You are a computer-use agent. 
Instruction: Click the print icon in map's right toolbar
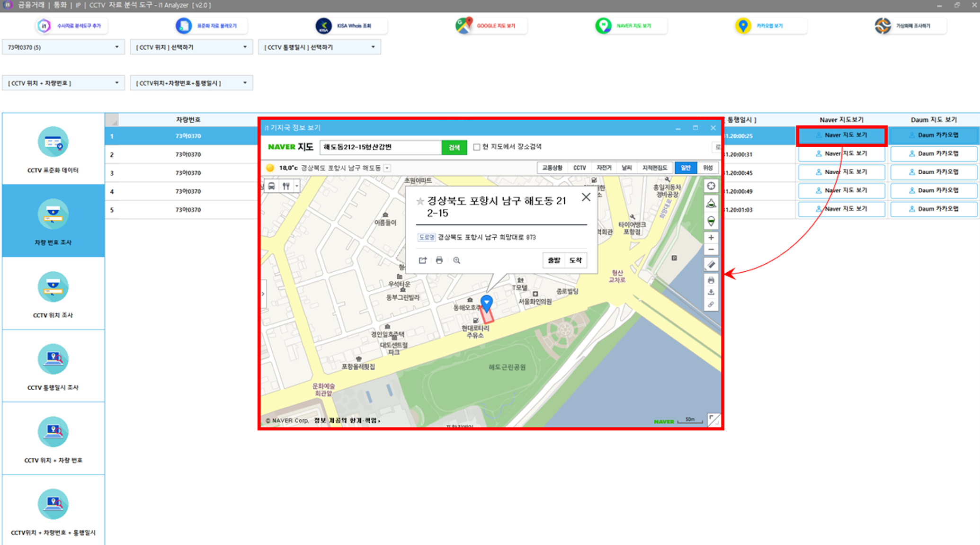711,280
